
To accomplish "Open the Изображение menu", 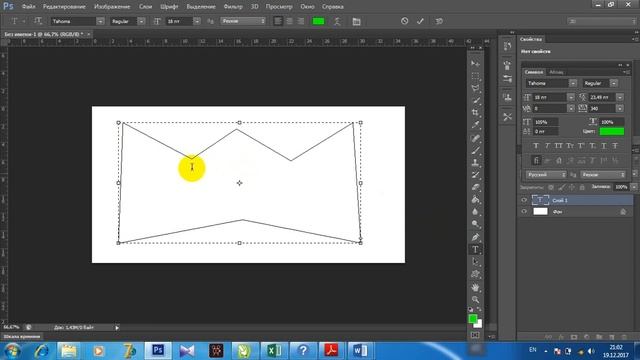I will pyautogui.click(x=112, y=7).
